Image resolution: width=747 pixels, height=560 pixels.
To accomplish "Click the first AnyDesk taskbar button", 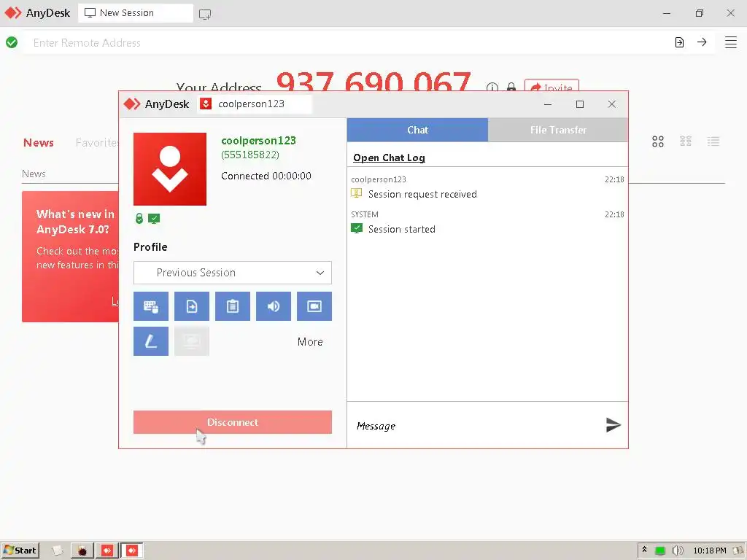I will coord(107,551).
